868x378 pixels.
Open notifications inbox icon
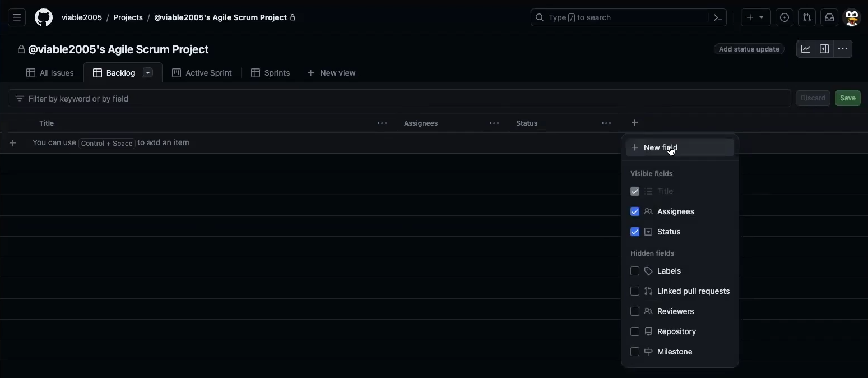[829, 17]
